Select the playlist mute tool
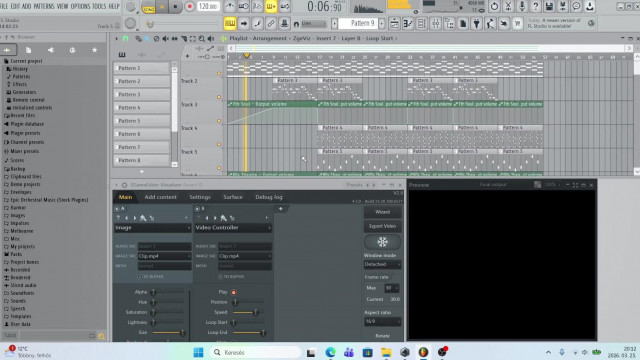 click(x=165, y=38)
